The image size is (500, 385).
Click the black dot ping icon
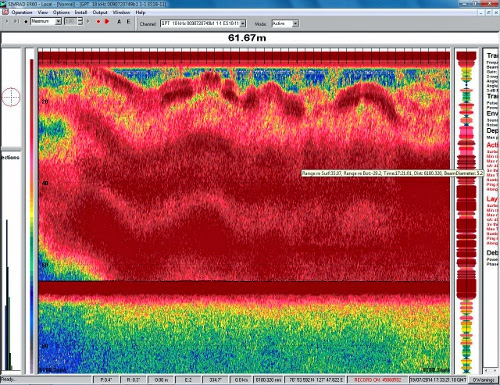point(26,22)
